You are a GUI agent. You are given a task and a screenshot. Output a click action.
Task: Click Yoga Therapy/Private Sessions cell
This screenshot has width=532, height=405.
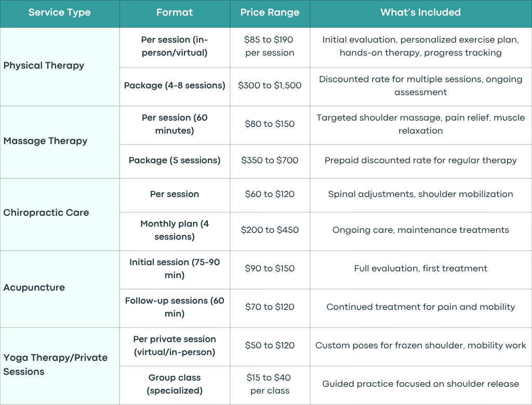click(x=60, y=366)
